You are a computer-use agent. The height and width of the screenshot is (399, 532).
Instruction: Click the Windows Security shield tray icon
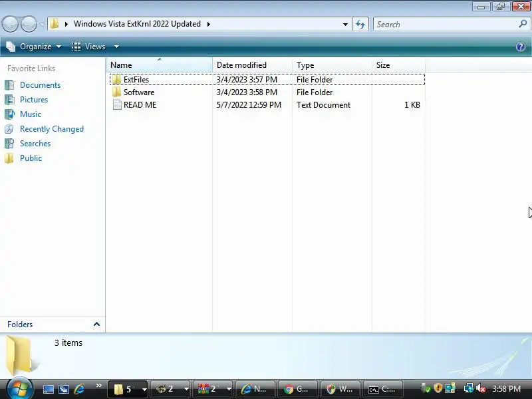pyautogui.click(x=438, y=388)
